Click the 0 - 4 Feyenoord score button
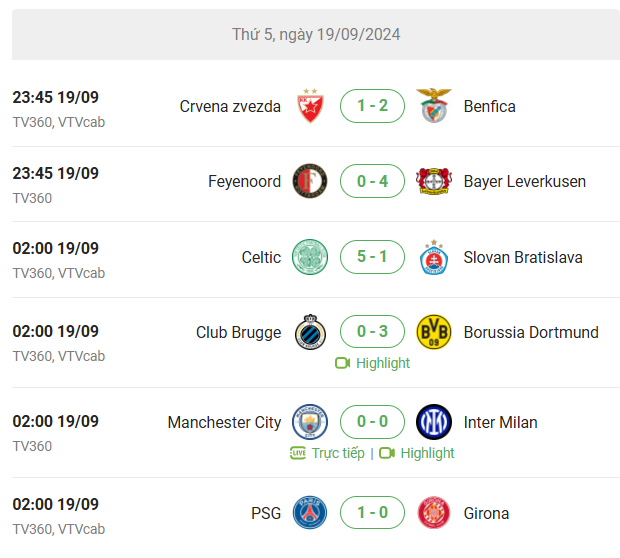Screen dimensions: 620x558 coord(372,181)
